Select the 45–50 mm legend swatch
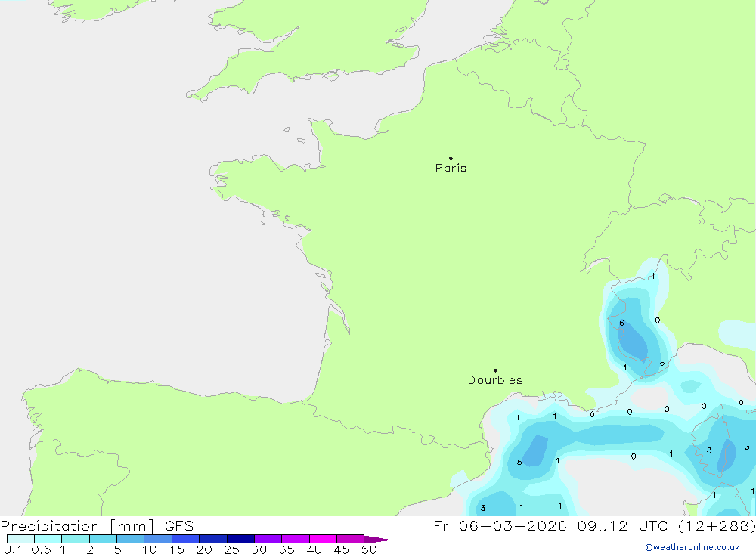Screen dimensions: 756x554 coord(351,539)
